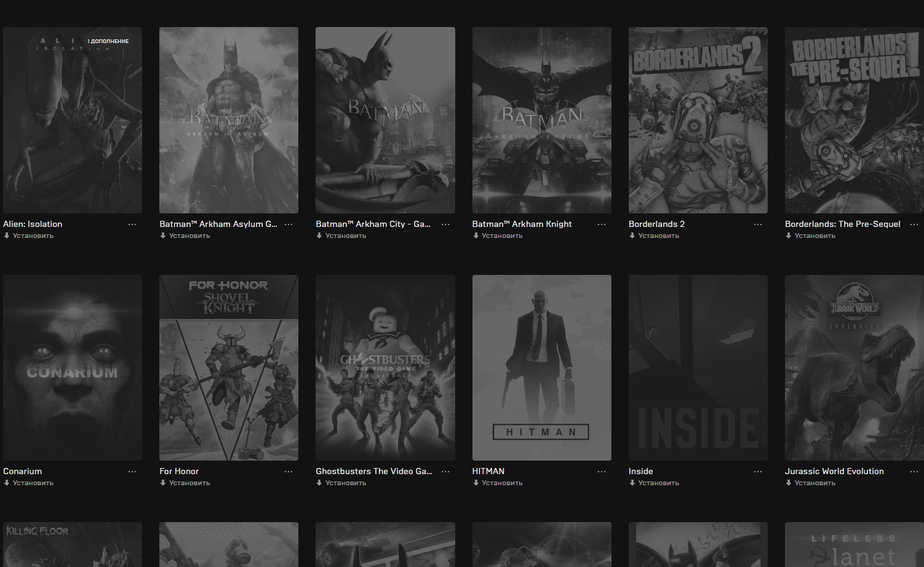The height and width of the screenshot is (567, 924).
Task: Open Borderlands: The Pre-Sequel cover art
Action: (x=854, y=120)
